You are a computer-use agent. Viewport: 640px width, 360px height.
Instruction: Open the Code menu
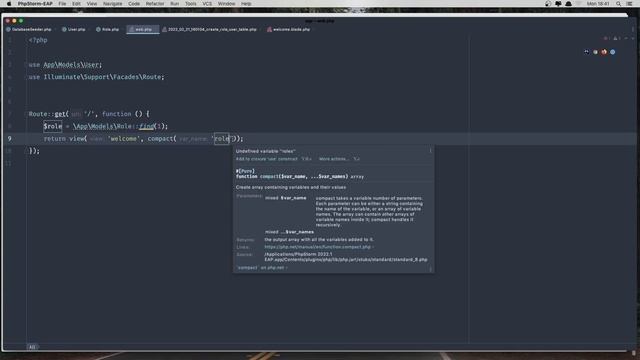(134, 4)
